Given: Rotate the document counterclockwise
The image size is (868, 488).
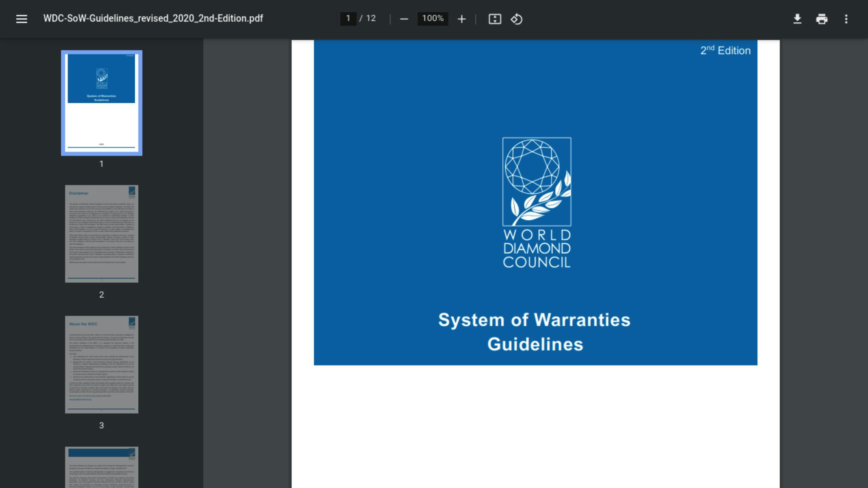Looking at the screenshot, I should [x=516, y=19].
